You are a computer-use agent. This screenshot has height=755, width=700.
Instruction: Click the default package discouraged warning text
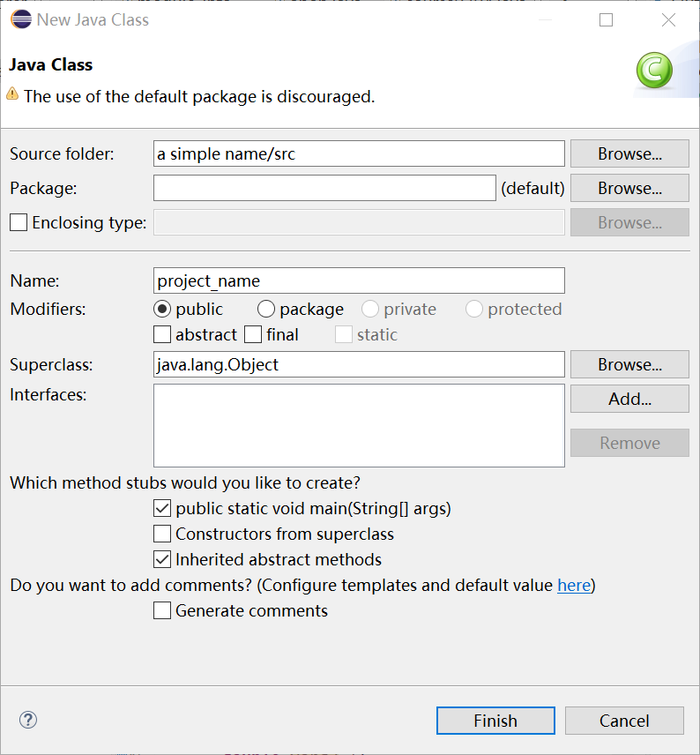click(x=199, y=96)
